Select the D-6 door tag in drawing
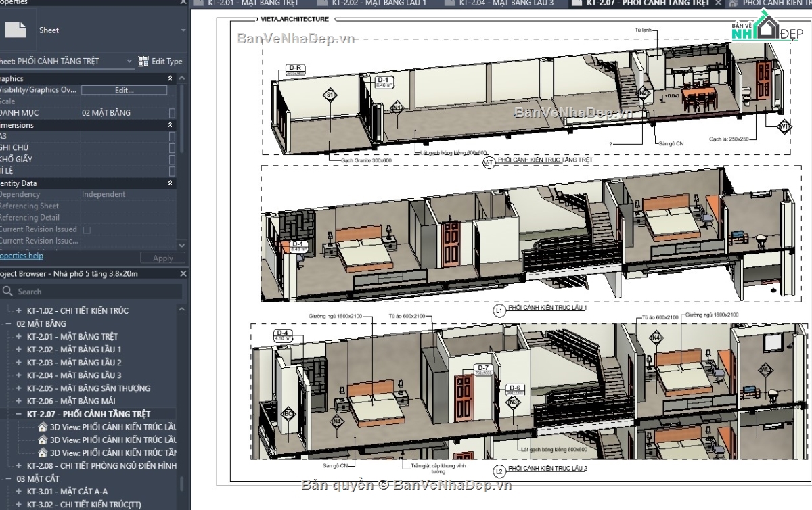Screen dimensions: 812x510 (x=515, y=390)
